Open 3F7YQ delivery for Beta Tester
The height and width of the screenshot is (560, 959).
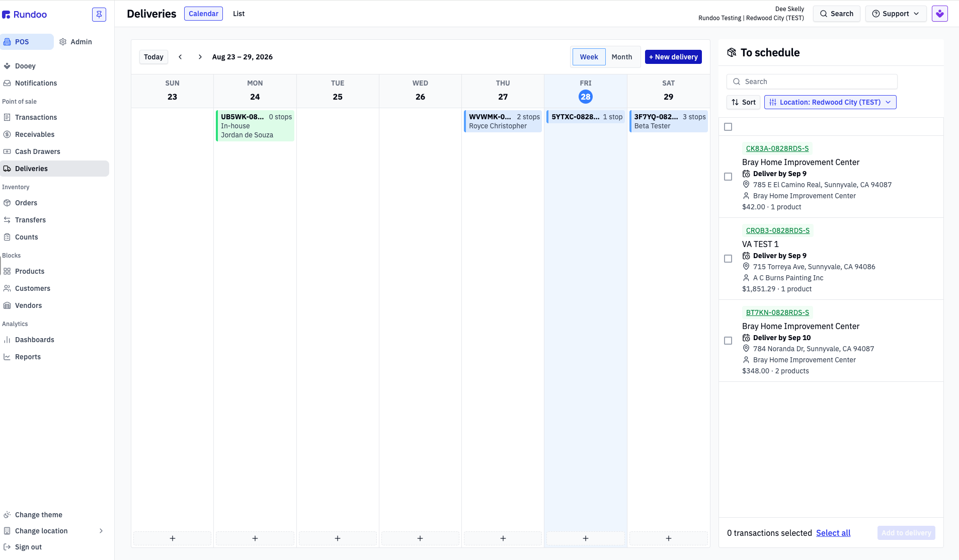pos(668,121)
